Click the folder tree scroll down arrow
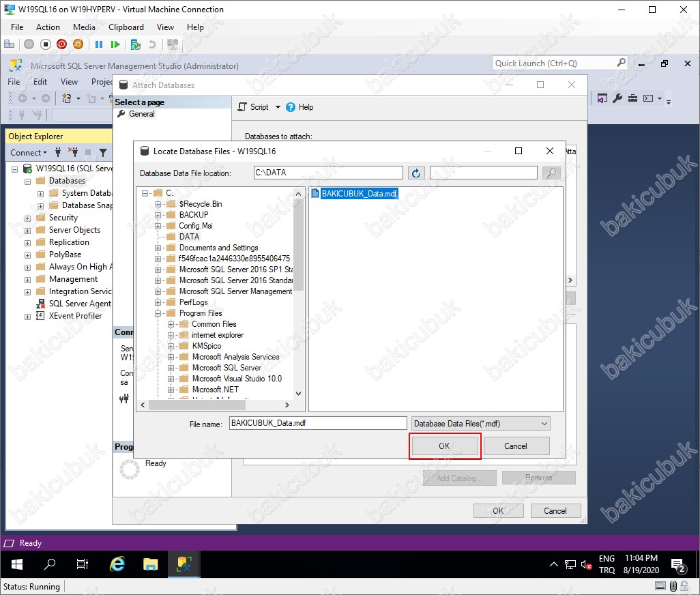Viewport: 700px width, 595px height. pyautogui.click(x=298, y=393)
